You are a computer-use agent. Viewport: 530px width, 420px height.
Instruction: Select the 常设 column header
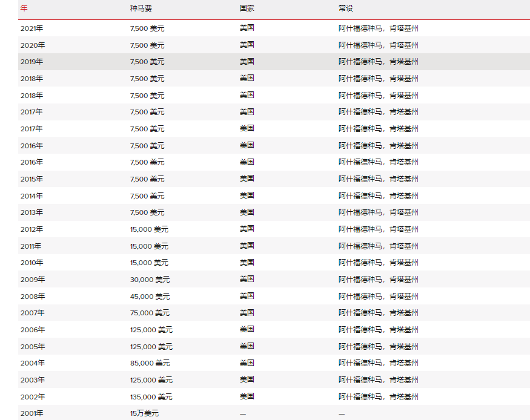[345, 9]
